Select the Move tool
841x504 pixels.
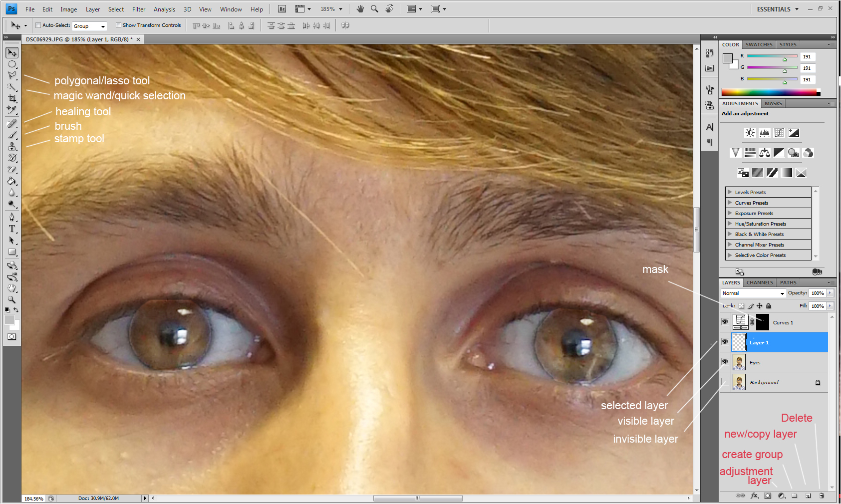tap(12, 52)
